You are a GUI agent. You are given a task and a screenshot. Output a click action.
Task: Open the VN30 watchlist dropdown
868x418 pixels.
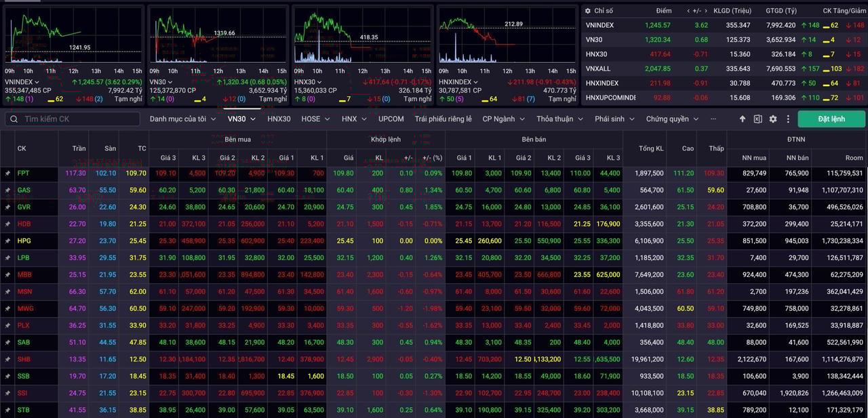241,119
